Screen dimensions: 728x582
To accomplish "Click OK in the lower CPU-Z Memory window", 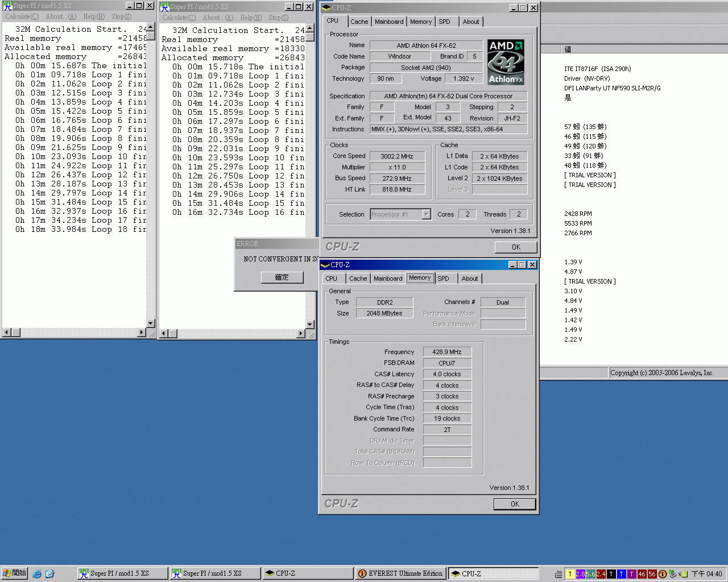I will [x=515, y=504].
